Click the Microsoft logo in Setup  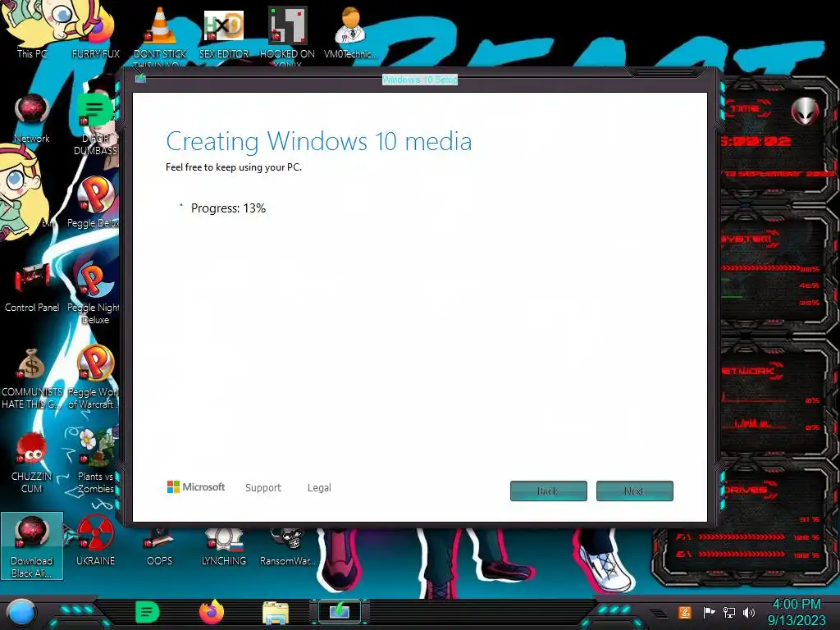(x=196, y=487)
